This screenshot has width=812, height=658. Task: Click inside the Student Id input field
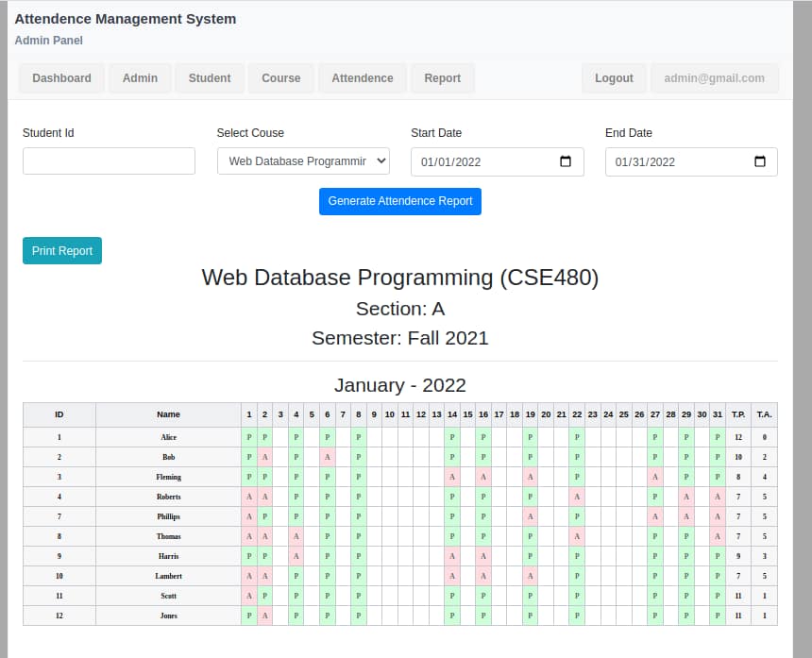click(108, 160)
